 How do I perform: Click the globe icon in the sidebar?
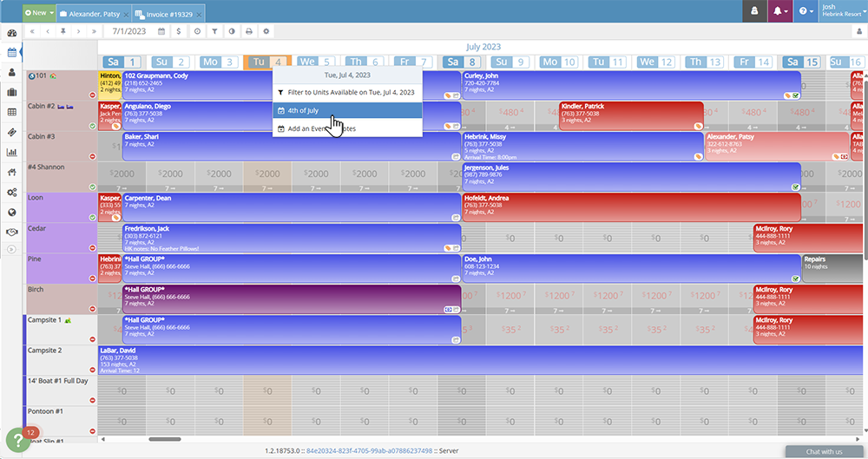tap(11, 212)
